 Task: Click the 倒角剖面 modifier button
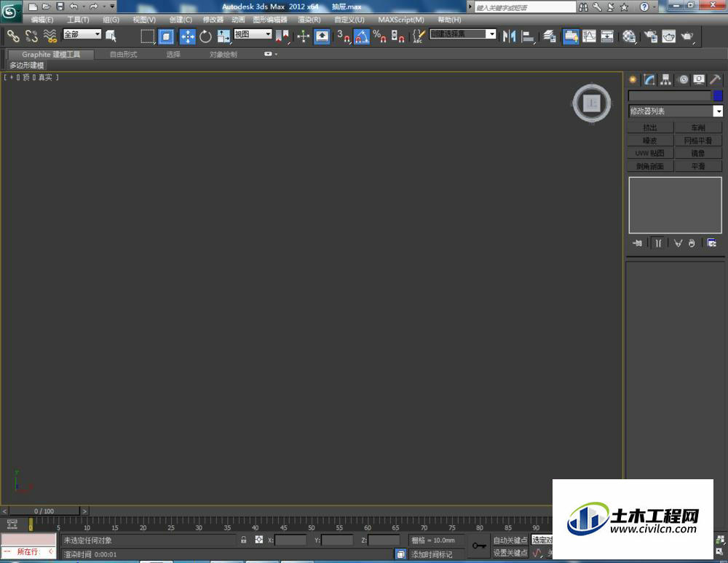(x=650, y=166)
